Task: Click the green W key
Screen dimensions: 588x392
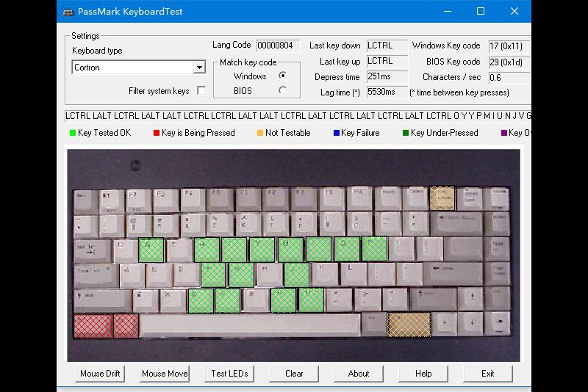Action: click(x=151, y=250)
